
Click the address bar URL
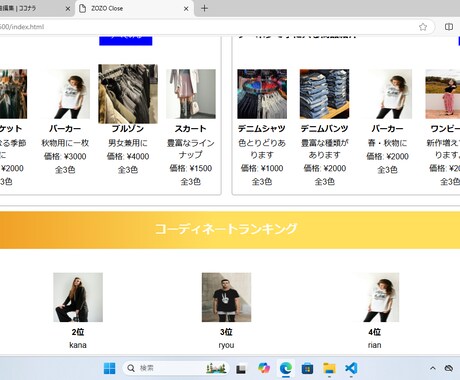pyautogui.click(x=22, y=27)
